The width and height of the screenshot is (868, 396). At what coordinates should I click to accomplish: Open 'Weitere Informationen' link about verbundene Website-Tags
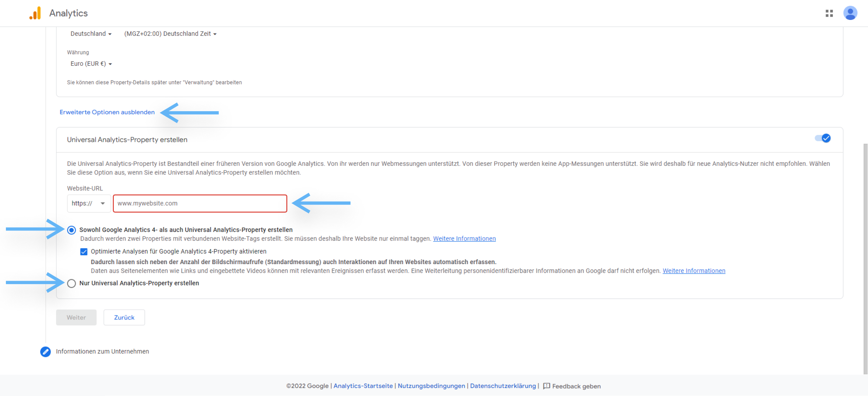tap(464, 239)
